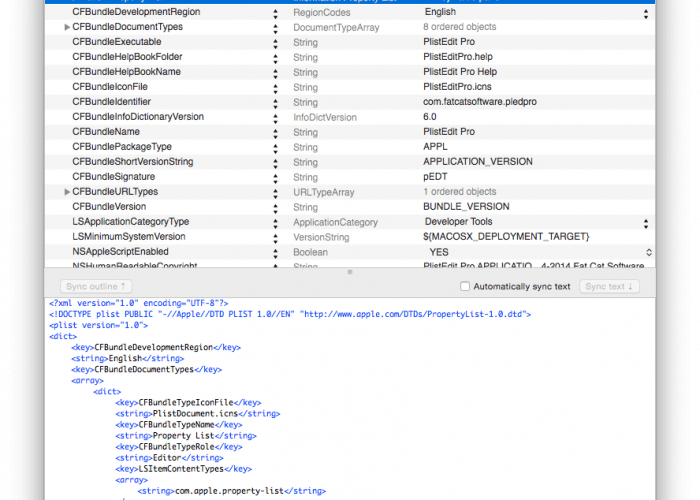Click the 1 ordered objects cell
The height and width of the screenshot is (500, 700).
click(459, 192)
